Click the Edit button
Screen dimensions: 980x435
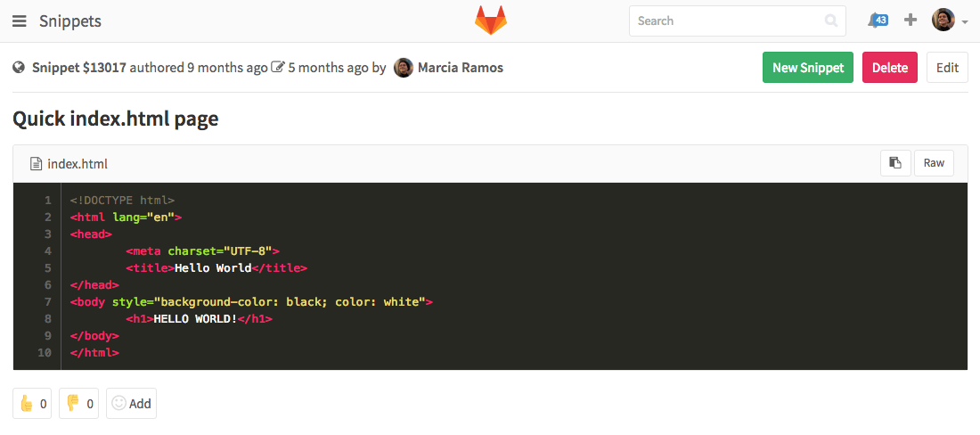[947, 68]
